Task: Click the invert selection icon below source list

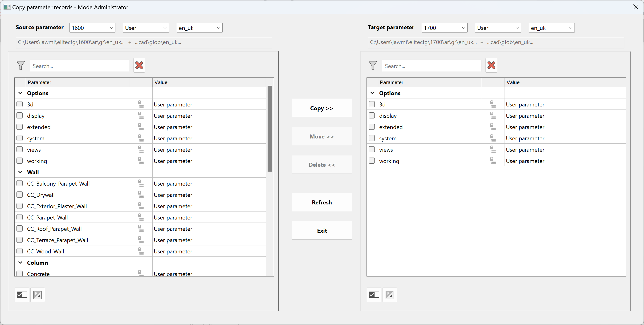Action: [x=38, y=295]
